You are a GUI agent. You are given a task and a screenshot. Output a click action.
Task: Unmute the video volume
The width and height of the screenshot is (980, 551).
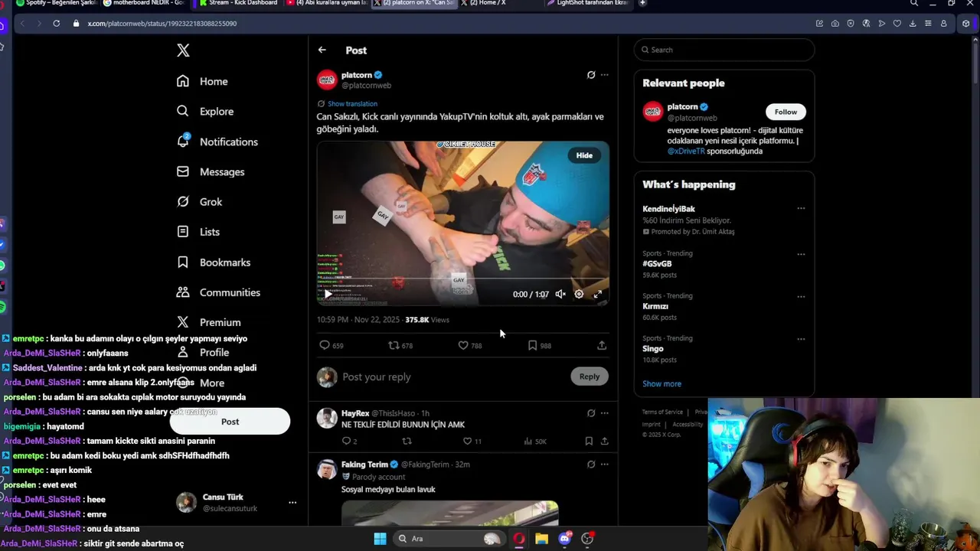[x=560, y=294]
